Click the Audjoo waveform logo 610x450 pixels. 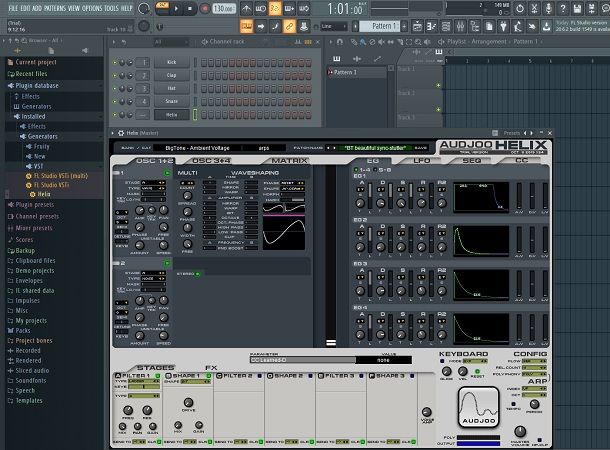[x=479, y=407]
